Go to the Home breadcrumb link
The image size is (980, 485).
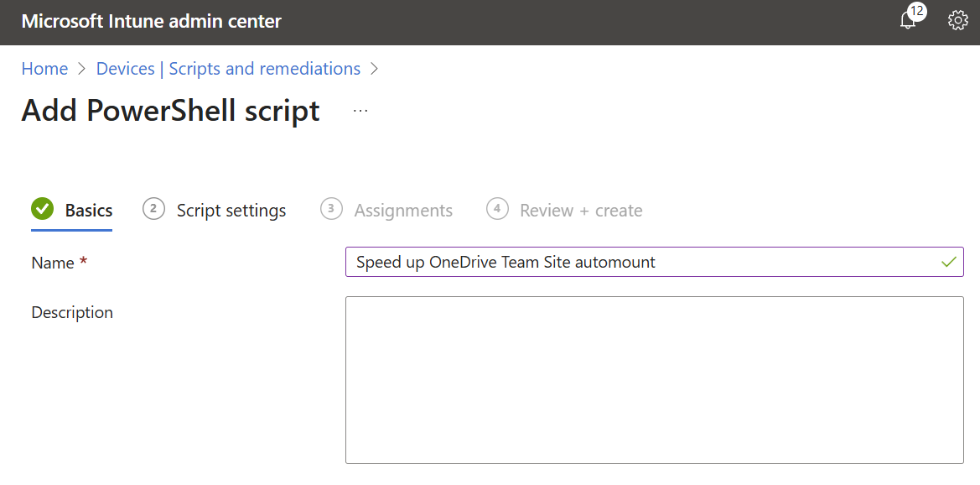point(45,68)
